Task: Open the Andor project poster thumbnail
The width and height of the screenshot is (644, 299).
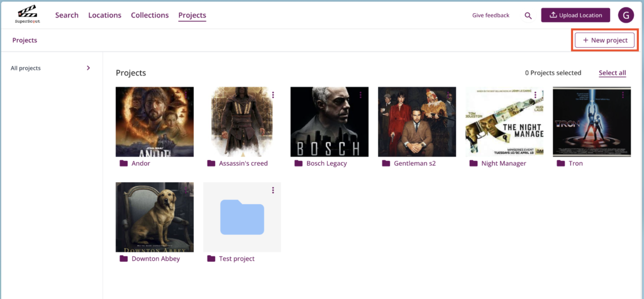Action: tap(155, 122)
